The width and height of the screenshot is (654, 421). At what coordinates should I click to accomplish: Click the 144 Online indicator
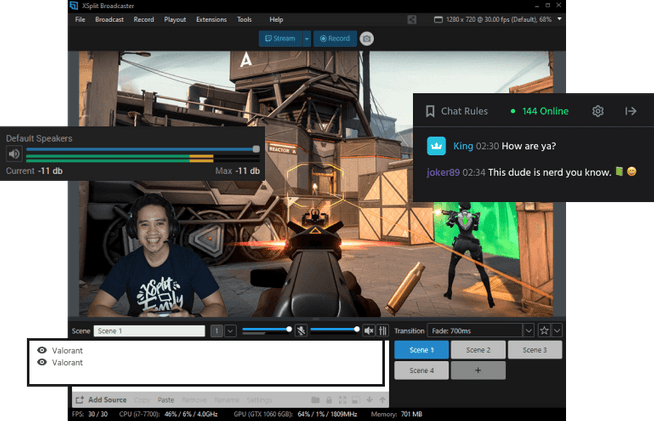point(540,111)
